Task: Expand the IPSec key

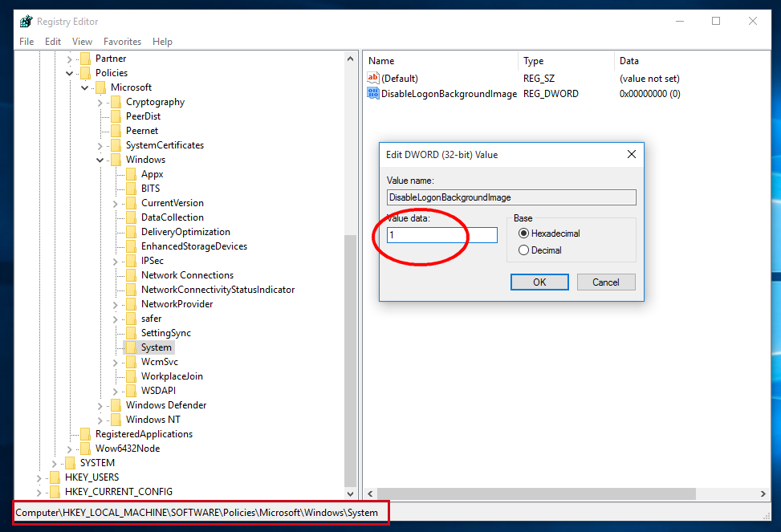Action: click(115, 262)
